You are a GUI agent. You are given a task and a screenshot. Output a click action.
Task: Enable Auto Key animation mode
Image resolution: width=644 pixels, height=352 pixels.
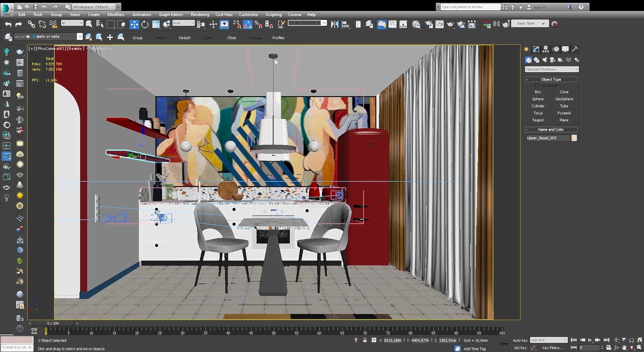point(520,340)
